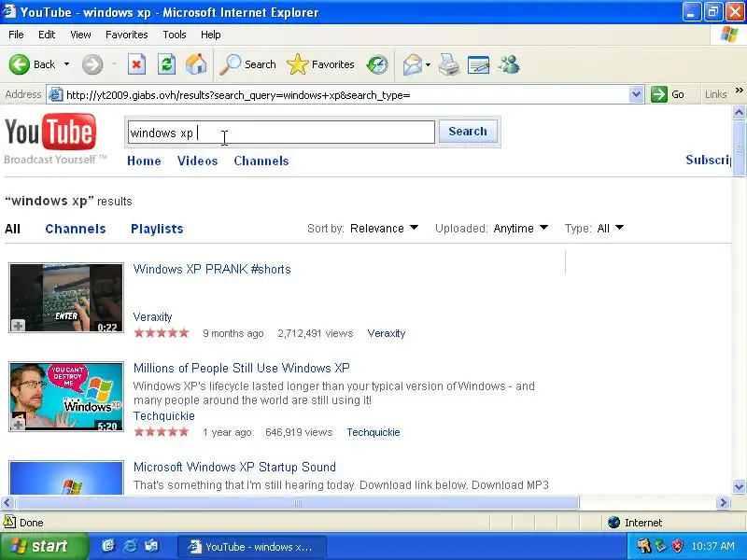
Task: Click the Internet zone status bar indicator
Action: (x=636, y=523)
